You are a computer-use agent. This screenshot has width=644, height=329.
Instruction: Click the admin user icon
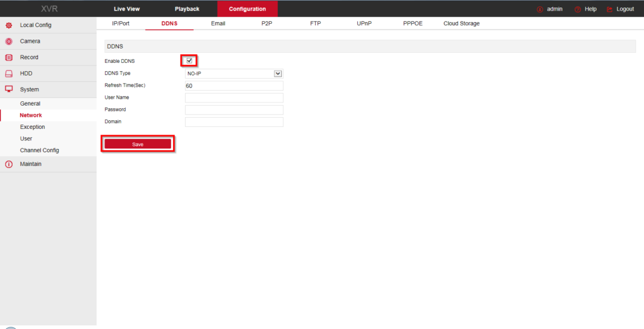coord(540,9)
